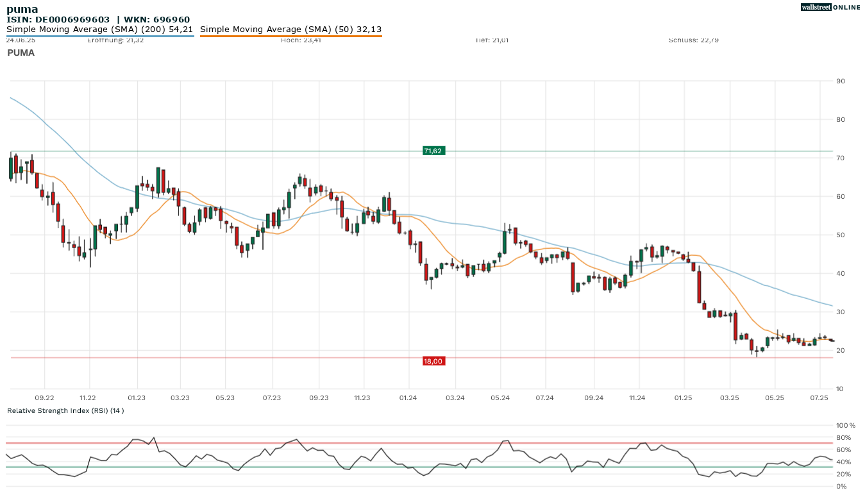
Task: Click the 07.25 date axis label
Action: [819, 398]
